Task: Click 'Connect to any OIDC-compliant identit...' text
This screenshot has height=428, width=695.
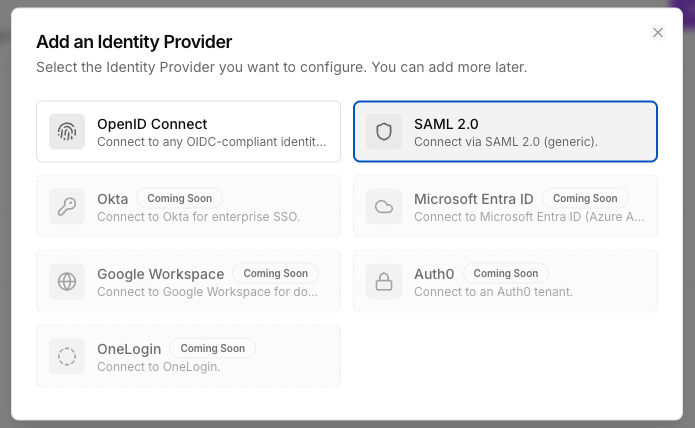Action: pyautogui.click(x=211, y=142)
